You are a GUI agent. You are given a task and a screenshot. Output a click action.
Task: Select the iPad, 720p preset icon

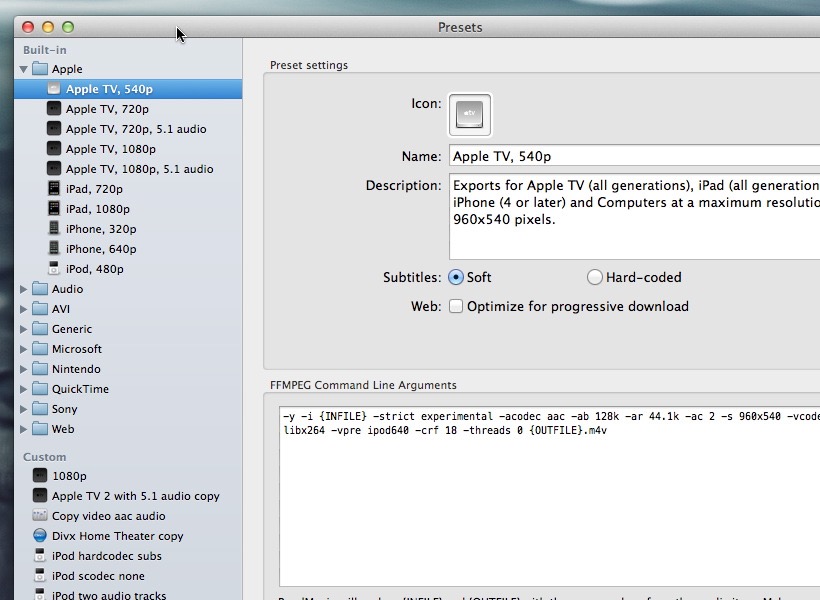click(x=54, y=189)
